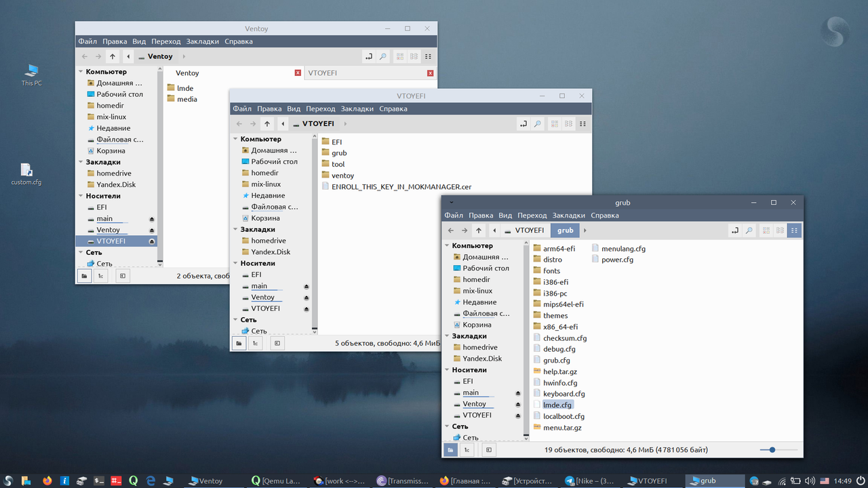
Task: Show tree sidebar in grub window
Action: tap(467, 449)
